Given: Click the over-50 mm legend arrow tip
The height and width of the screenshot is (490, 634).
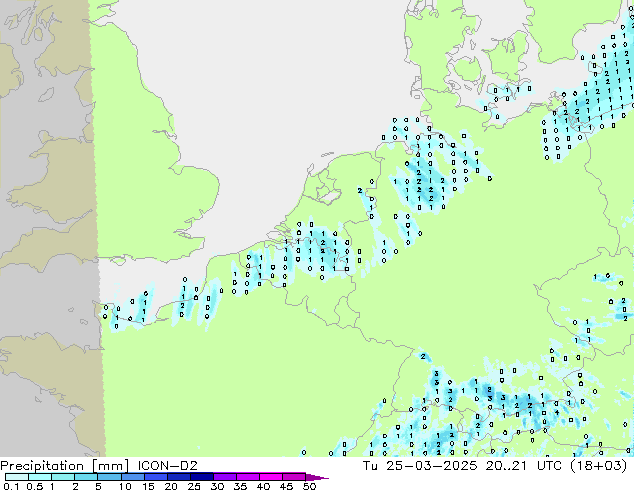Looking at the screenshot, I should [317, 478].
